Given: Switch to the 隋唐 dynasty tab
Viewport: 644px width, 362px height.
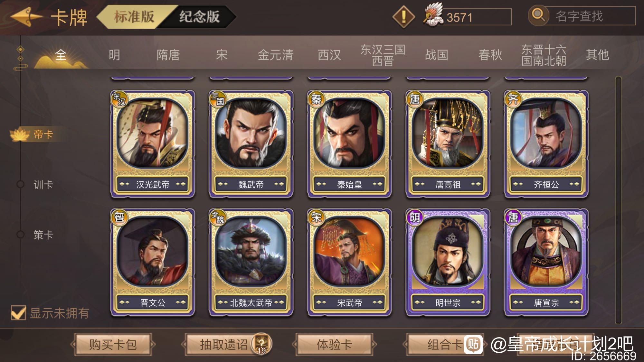Looking at the screenshot, I should coord(168,55).
